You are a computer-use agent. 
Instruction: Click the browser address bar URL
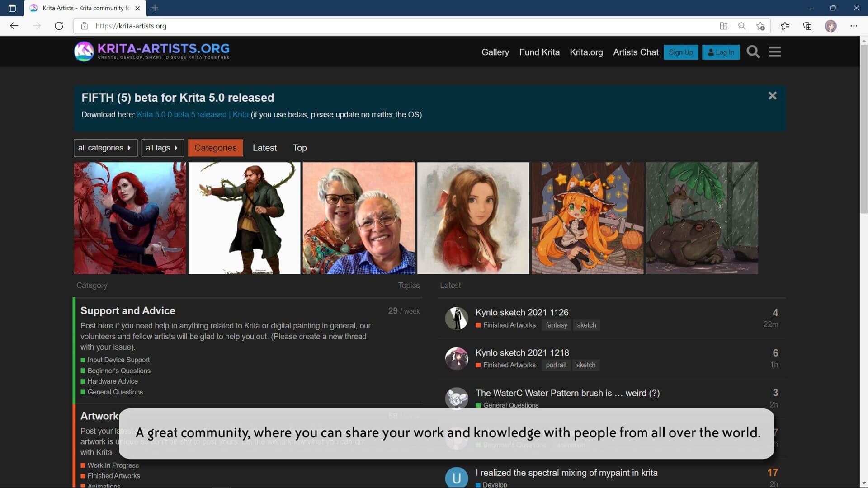[x=131, y=26]
